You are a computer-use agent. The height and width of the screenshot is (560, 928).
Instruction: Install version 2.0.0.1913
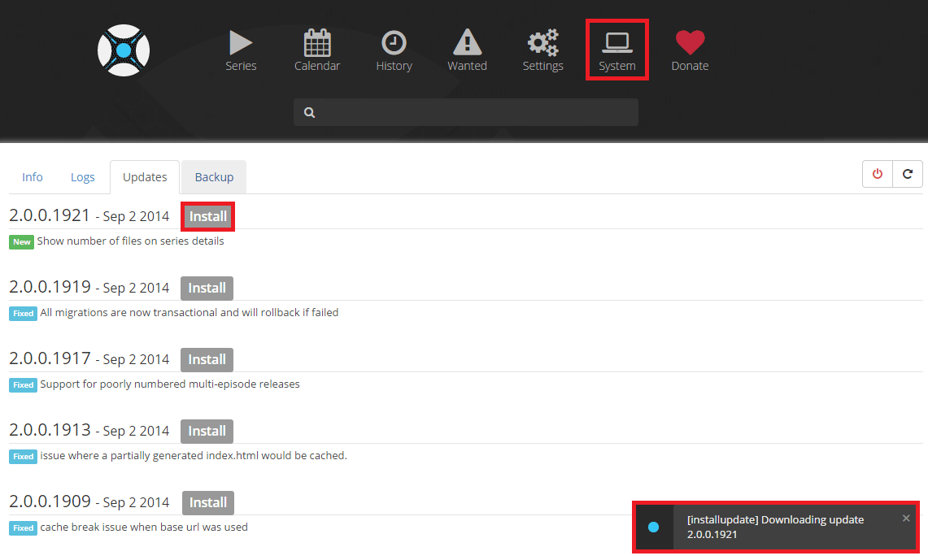pyautogui.click(x=207, y=431)
